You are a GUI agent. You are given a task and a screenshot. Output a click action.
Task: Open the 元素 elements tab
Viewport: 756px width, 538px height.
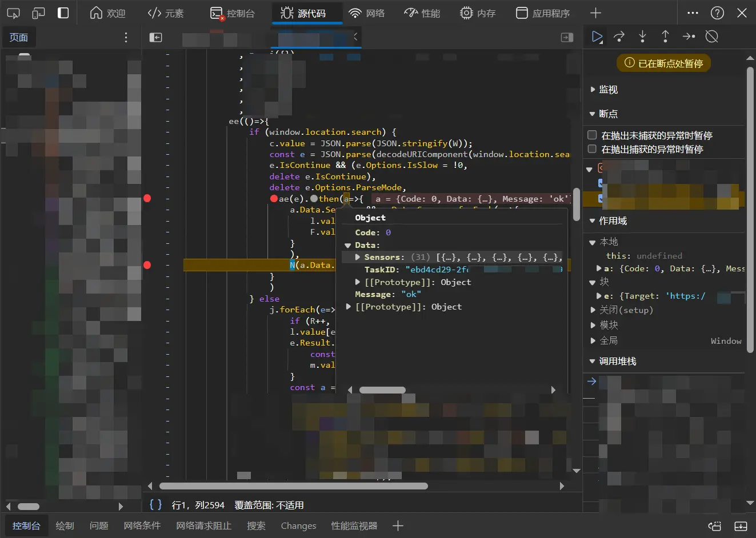click(166, 13)
